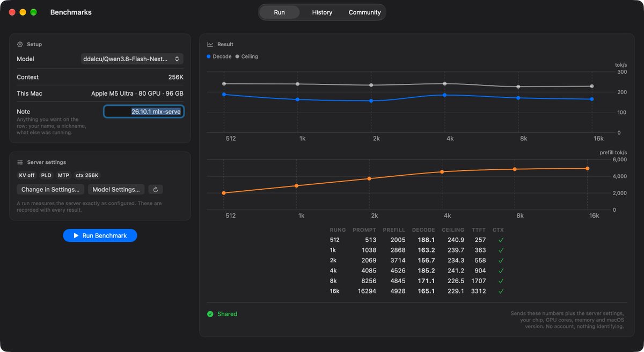Screen dimensions: 644x352
Task: Toggle the MTP tag
Action: click(x=63, y=175)
